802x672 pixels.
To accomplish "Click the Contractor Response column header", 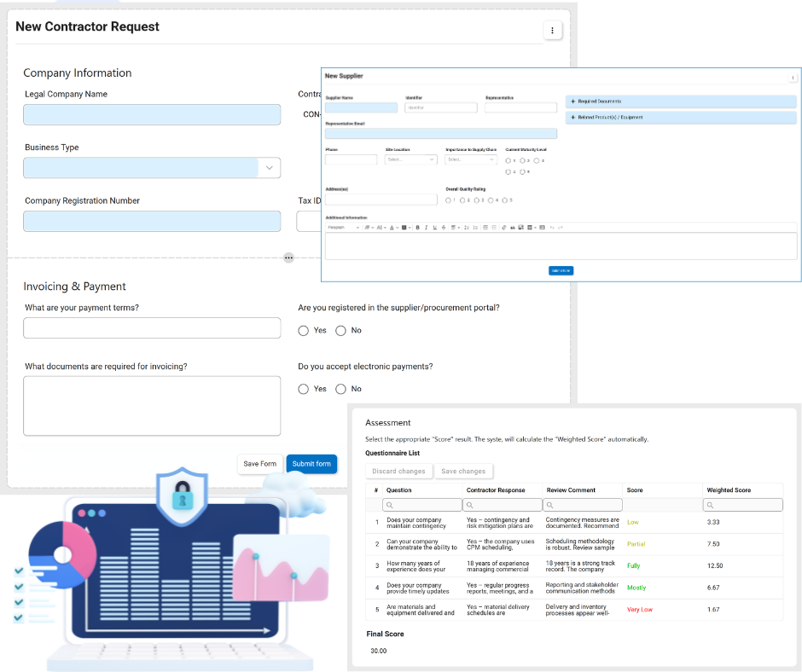I will point(496,490).
